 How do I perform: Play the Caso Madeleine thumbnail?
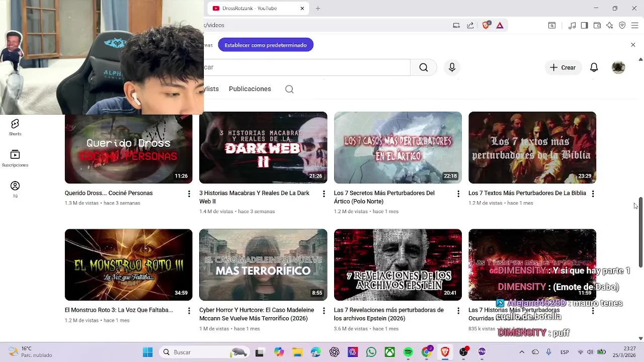(263, 264)
